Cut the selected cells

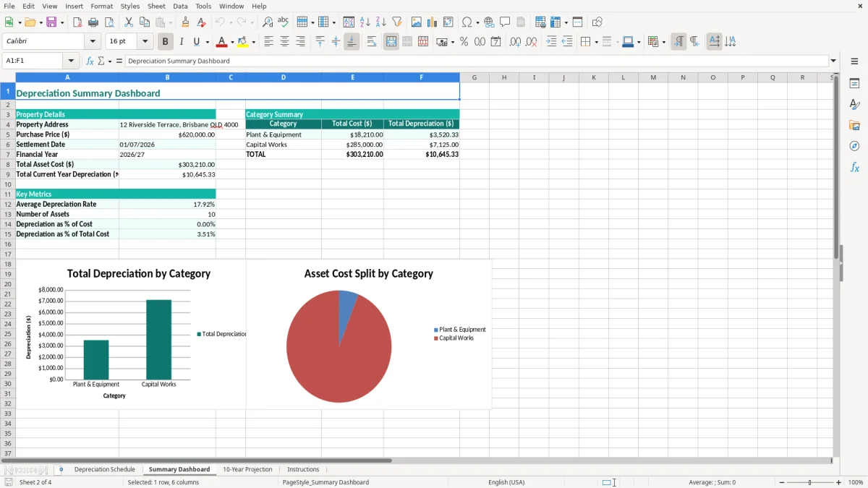[x=129, y=22]
